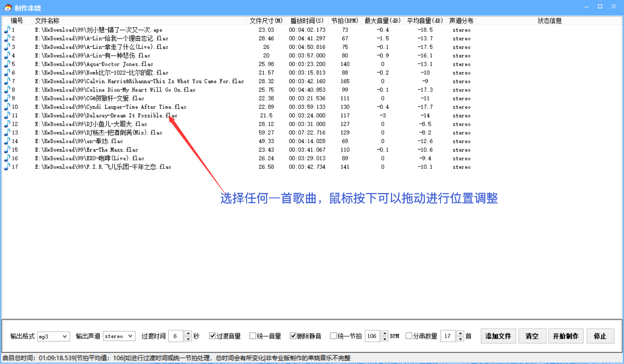Viewport: 624px width, 364px height.
Task: Sort by the 节拍(BPM) column header
Action: tap(345, 21)
